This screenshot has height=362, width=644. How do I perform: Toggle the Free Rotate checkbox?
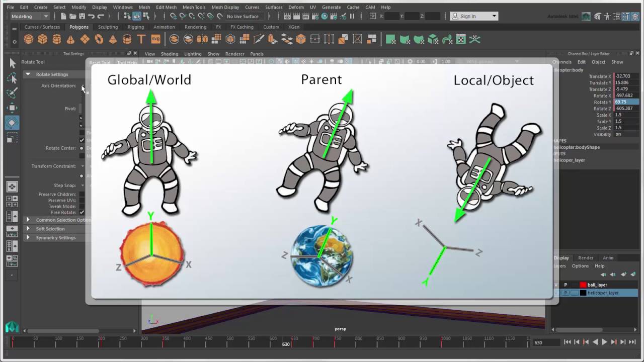click(82, 212)
